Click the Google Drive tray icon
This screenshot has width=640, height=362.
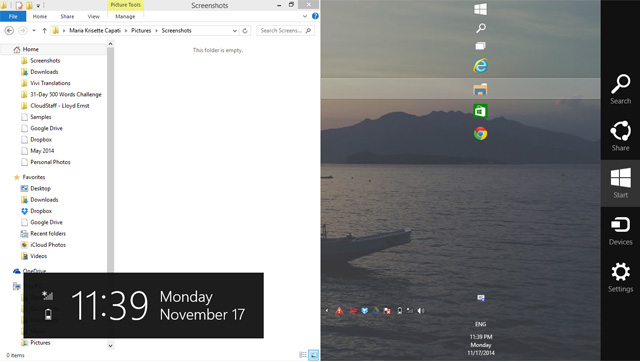(376, 311)
